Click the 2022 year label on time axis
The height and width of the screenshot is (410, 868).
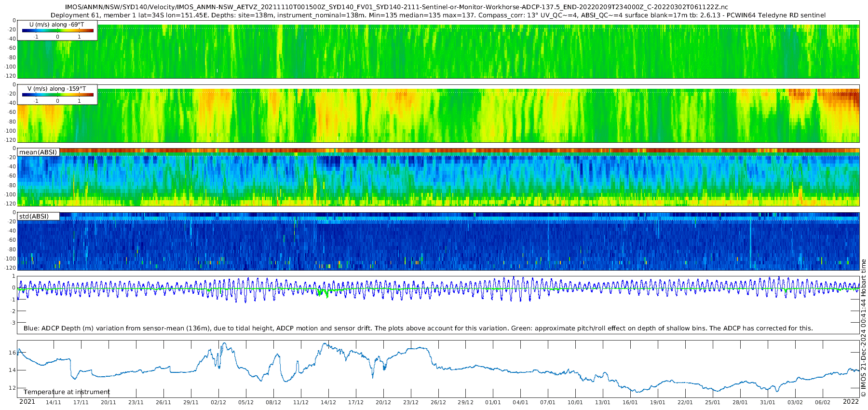coord(851,402)
